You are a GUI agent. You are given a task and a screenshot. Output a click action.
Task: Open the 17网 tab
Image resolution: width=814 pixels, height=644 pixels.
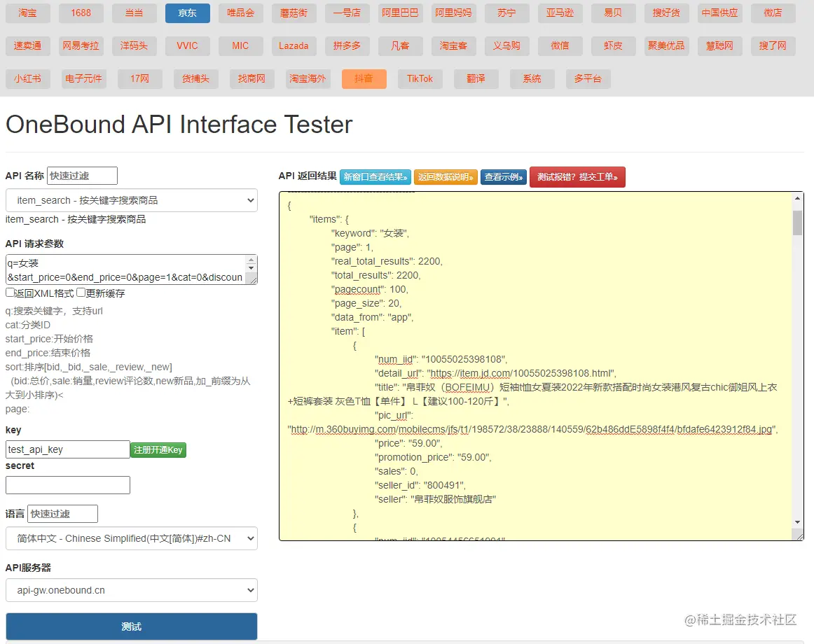pyautogui.click(x=139, y=79)
